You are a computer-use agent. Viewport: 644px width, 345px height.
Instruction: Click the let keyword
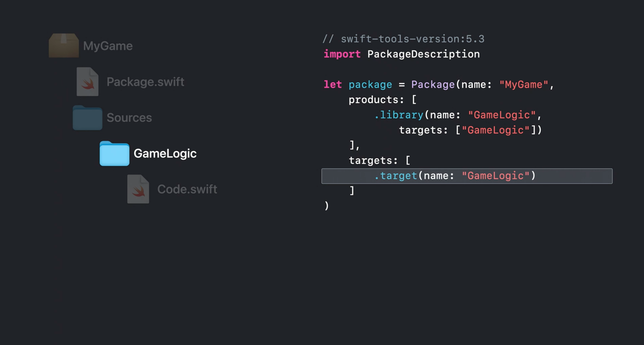click(333, 85)
